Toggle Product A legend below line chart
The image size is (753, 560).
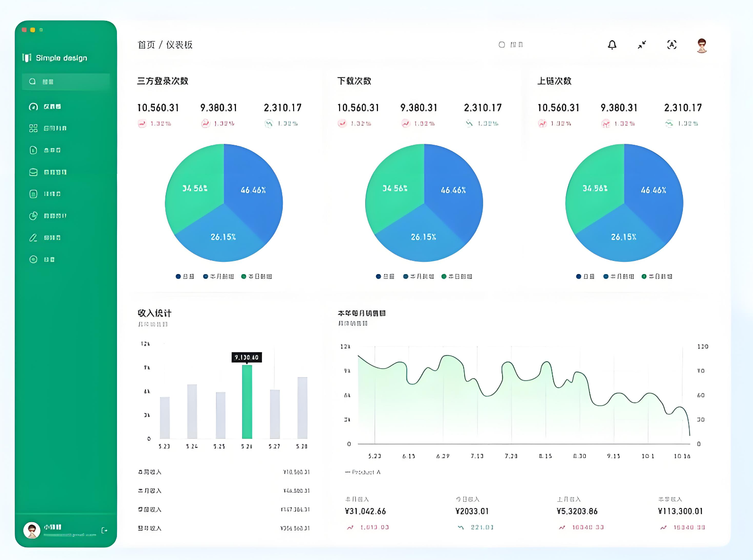point(363,472)
